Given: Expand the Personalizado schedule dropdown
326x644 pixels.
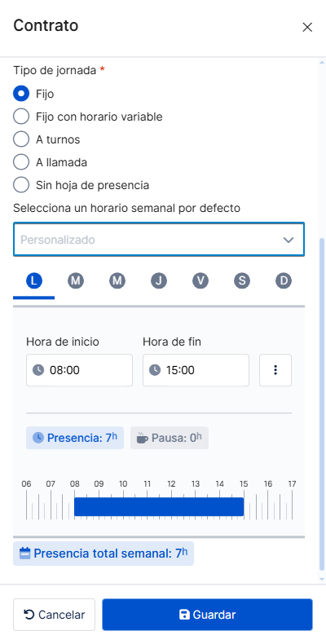Looking at the screenshot, I should point(159,240).
